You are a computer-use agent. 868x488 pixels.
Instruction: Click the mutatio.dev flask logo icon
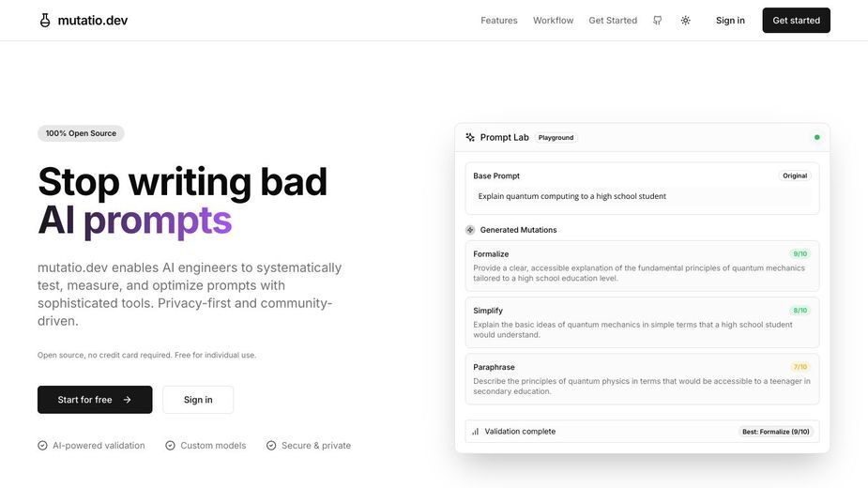point(45,21)
